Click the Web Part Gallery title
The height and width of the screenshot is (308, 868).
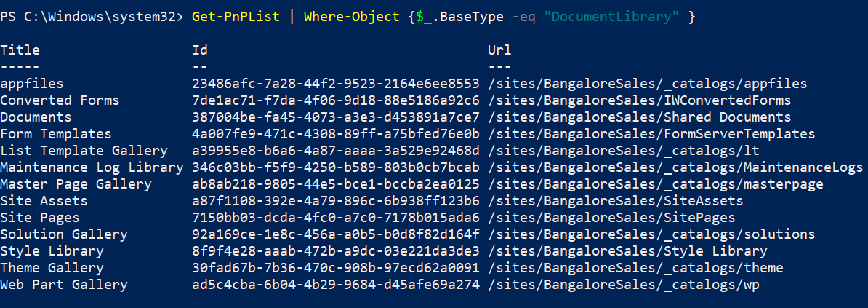64,285
